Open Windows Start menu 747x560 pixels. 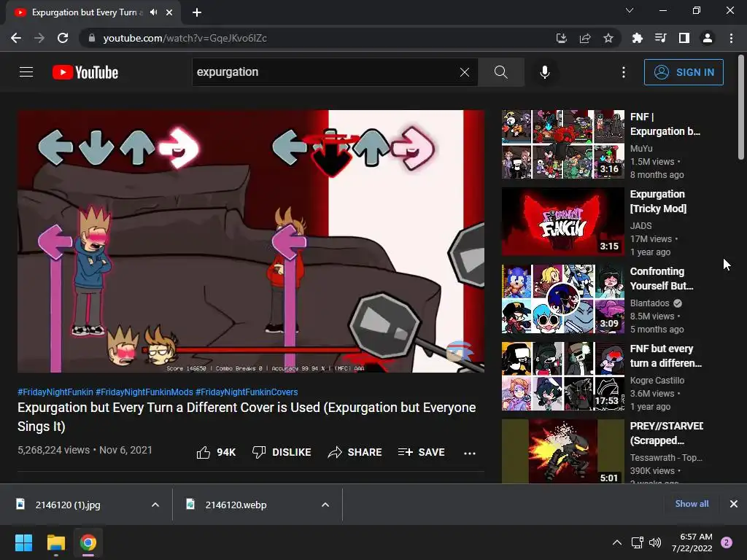23,542
